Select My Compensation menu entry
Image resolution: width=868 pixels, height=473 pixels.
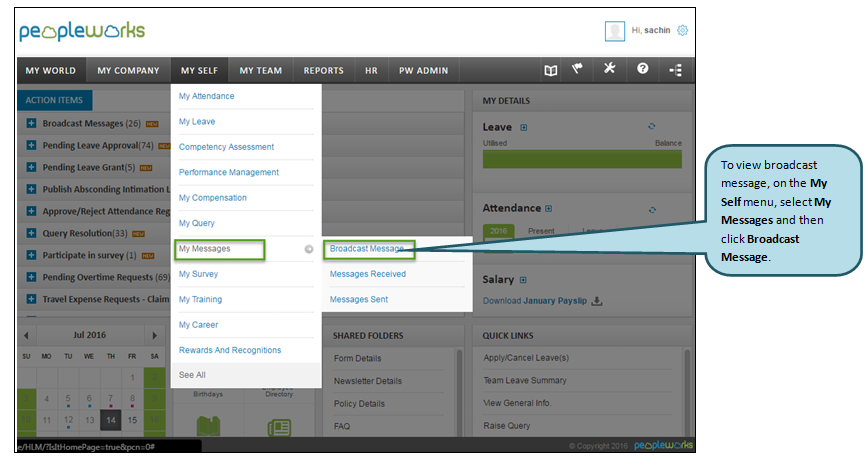pos(213,198)
